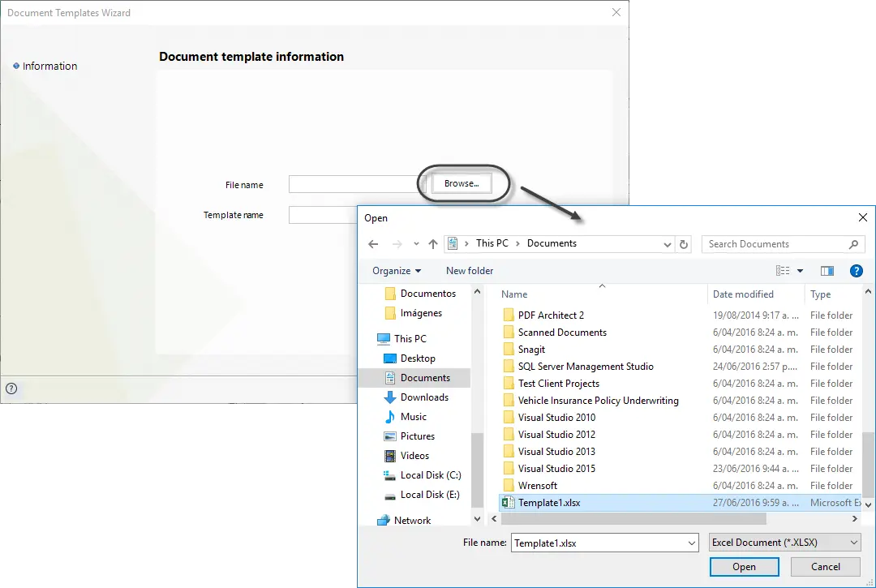The image size is (876, 588).
Task: Click the Template name field in the wizard
Action: coord(323,215)
